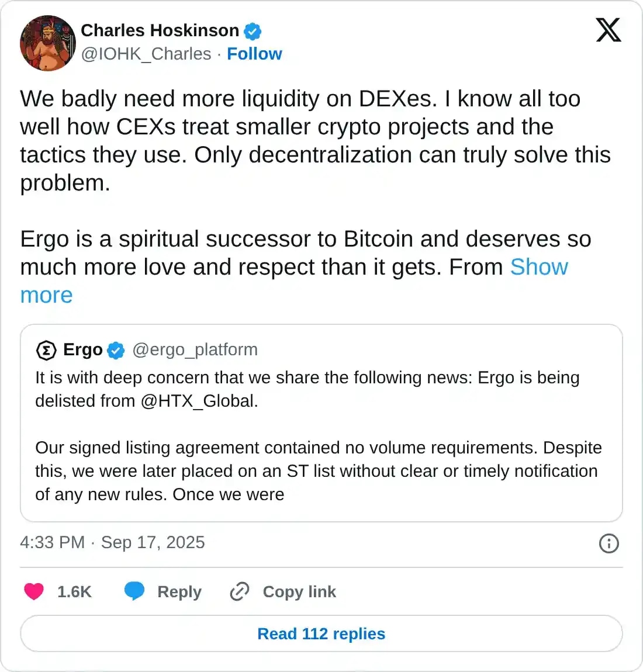Open the Read 112 replies thread

point(321,633)
